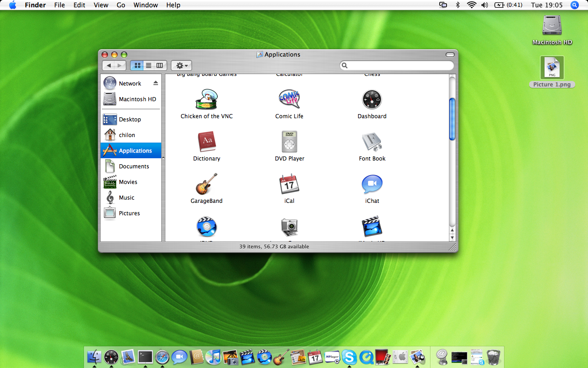Open the GarageBand application icon
This screenshot has height=368, width=588.
pyautogui.click(x=206, y=184)
